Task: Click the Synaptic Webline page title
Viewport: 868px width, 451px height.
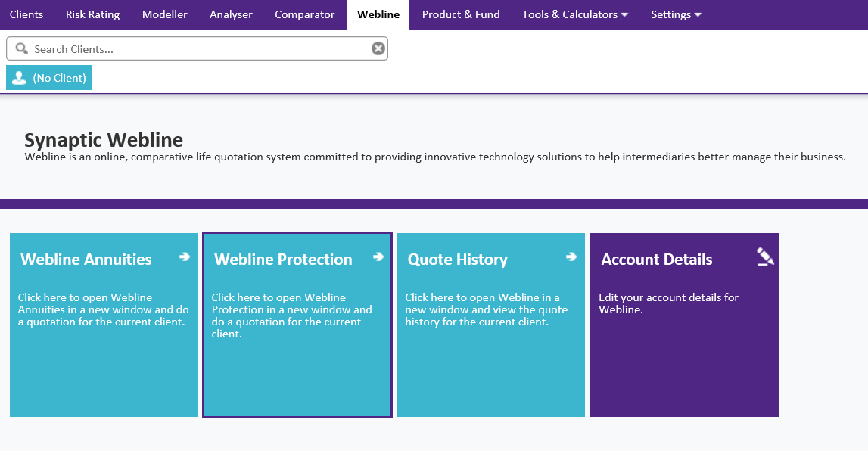Action: tap(104, 140)
